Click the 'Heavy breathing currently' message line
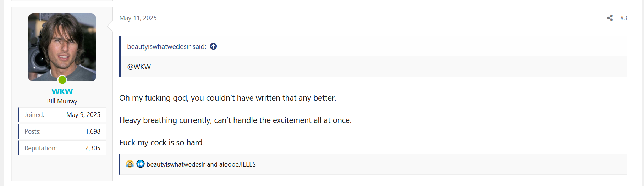Viewport: 644px width, 186px height. point(235,120)
